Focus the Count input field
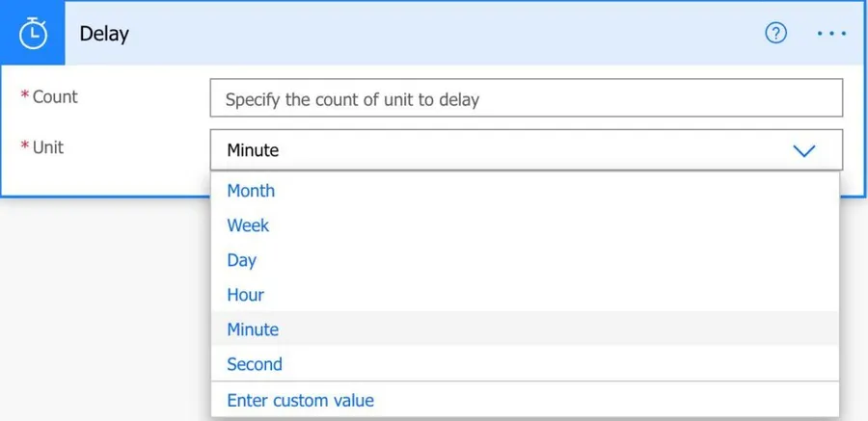The height and width of the screenshot is (421, 868). point(526,98)
